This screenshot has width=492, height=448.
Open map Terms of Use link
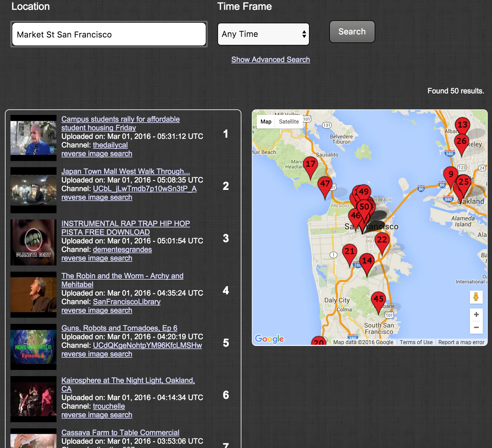click(416, 342)
